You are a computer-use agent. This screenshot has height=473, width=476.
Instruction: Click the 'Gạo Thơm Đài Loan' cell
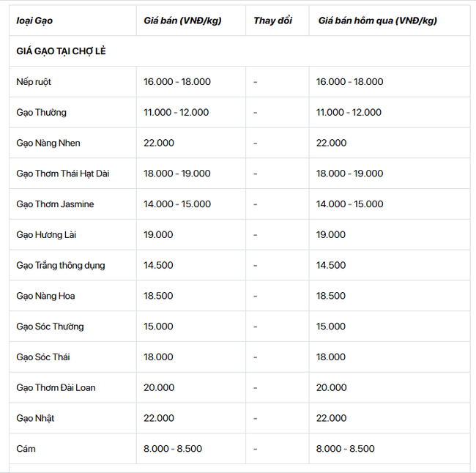[56, 387]
